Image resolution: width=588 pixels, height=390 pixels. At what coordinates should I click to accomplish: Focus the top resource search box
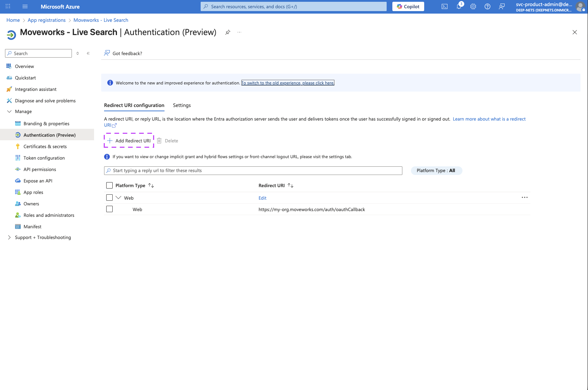293,6
